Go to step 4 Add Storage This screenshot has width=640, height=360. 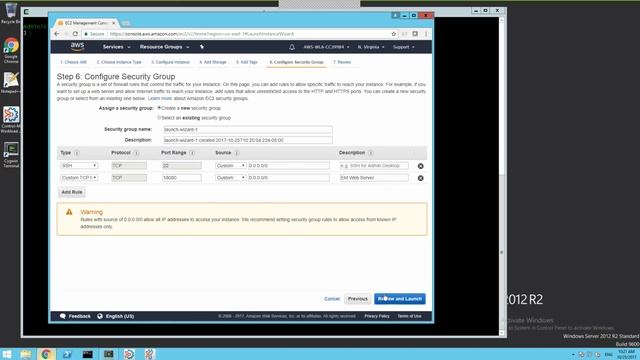pyautogui.click(x=213, y=62)
